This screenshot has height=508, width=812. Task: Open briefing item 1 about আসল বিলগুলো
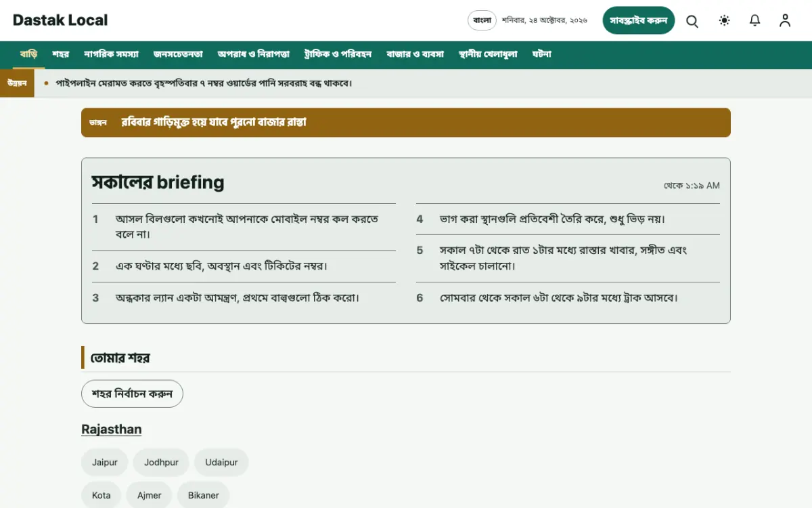click(x=244, y=227)
